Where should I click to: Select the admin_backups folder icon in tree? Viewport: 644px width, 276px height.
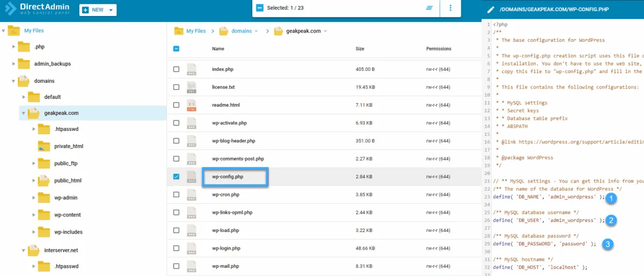click(x=24, y=63)
